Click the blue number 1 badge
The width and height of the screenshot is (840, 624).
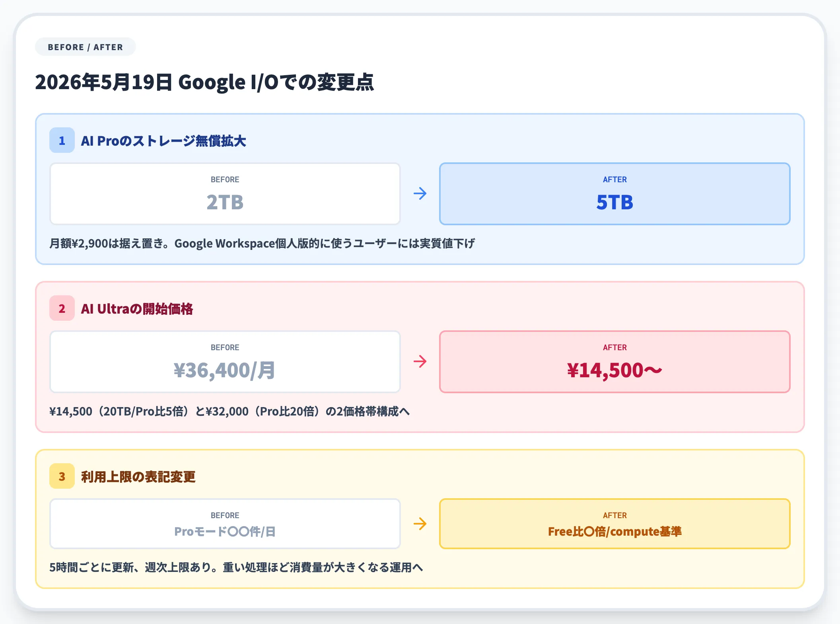click(62, 140)
